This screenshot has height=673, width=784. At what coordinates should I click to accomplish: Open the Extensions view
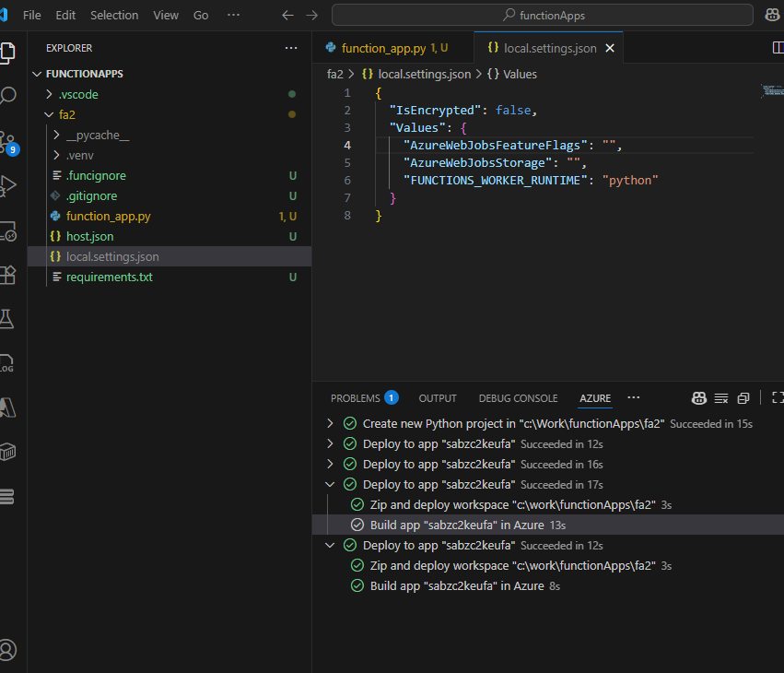(x=7, y=275)
